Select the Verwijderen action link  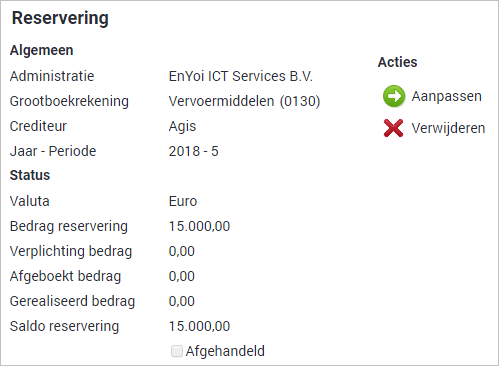(448, 128)
